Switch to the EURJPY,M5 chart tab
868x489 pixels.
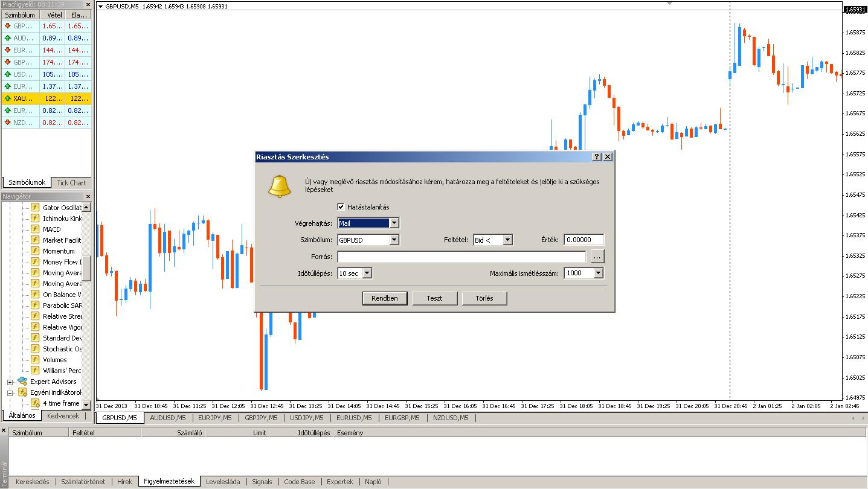[214, 418]
